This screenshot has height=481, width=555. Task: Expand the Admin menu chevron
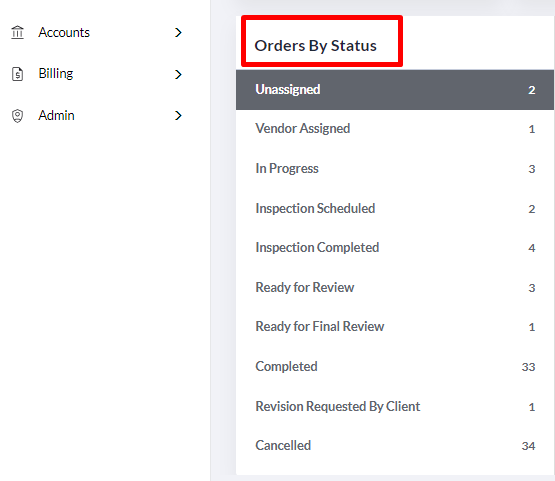click(178, 115)
